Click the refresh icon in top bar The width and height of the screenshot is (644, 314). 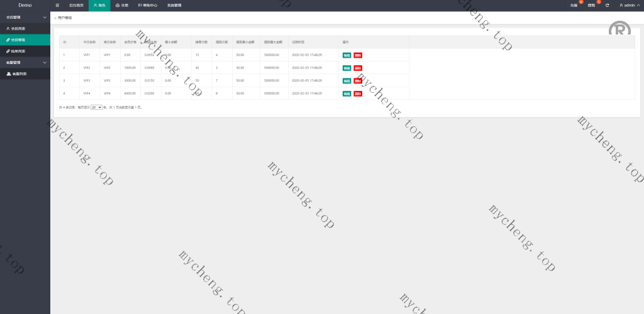pyautogui.click(x=607, y=5)
